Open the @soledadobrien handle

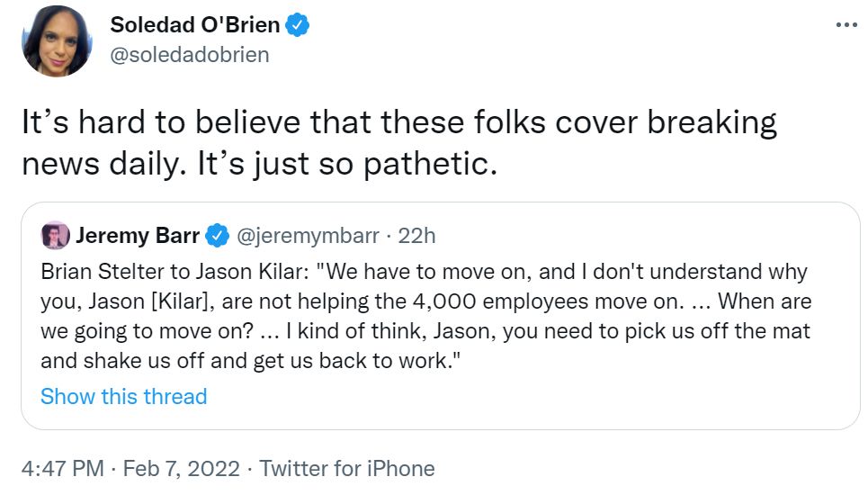pos(189,55)
